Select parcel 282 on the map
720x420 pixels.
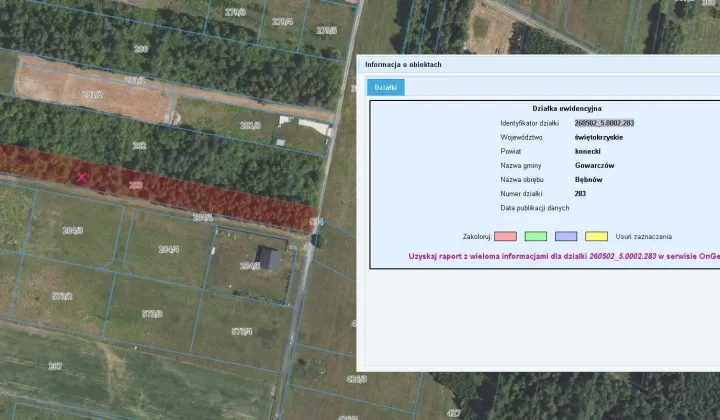(139, 146)
